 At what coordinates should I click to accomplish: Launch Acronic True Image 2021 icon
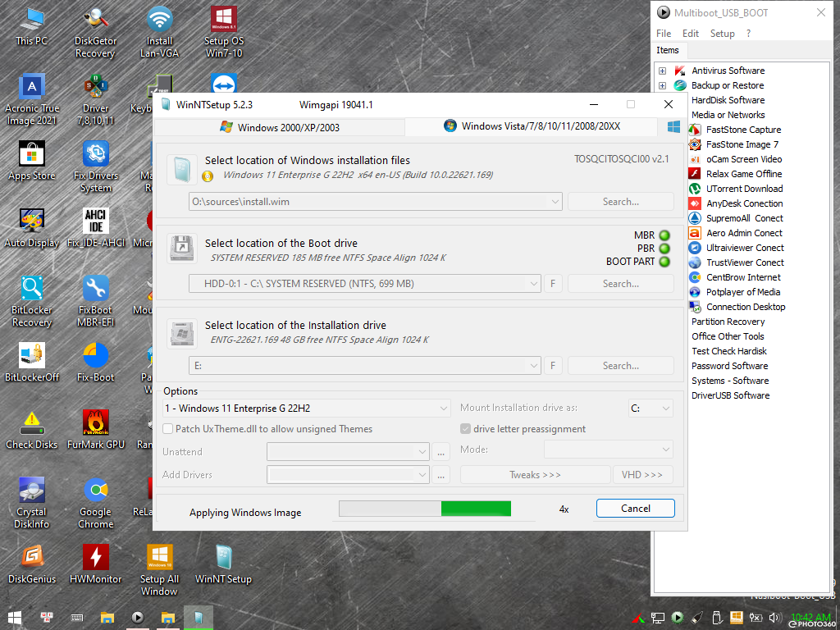click(x=32, y=100)
